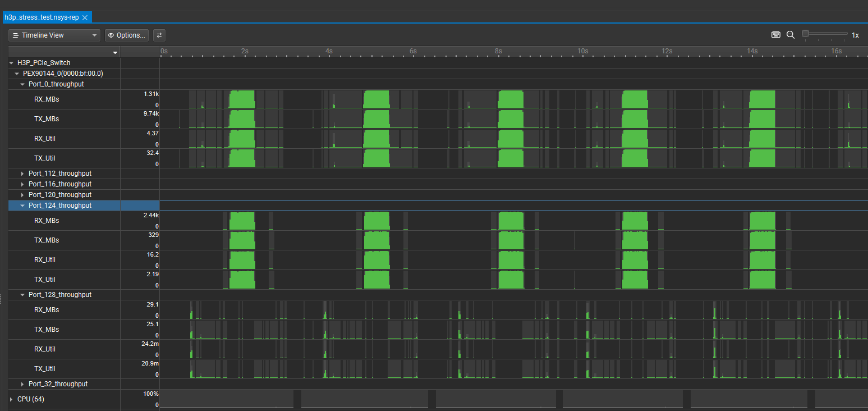
Task: Expand Port_116_throughput
Action: tap(22, 184)
